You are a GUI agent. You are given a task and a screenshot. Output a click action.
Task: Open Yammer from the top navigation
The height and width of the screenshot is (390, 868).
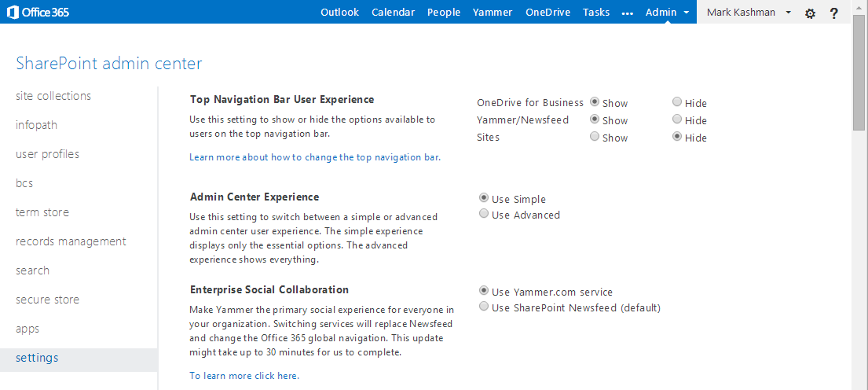pyautogui.click(x=492, y=13)
